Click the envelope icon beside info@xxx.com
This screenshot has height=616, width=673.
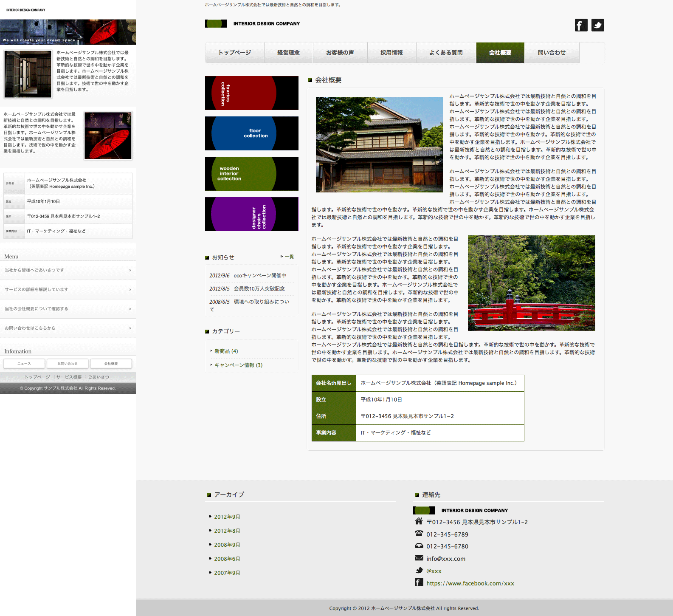[x=419, y=558]
